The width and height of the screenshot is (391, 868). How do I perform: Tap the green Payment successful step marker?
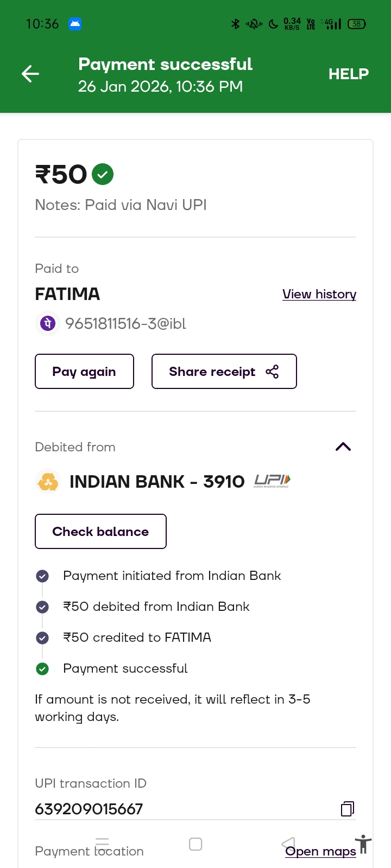point(42,669)
